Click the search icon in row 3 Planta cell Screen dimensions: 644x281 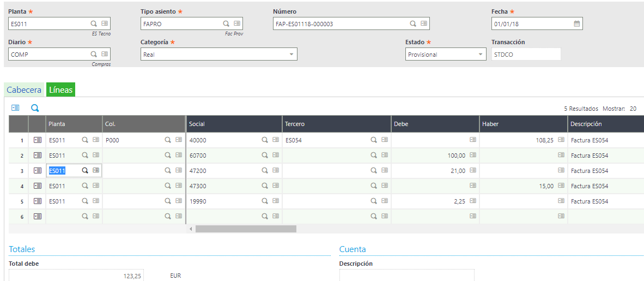[x=85, y=170]
